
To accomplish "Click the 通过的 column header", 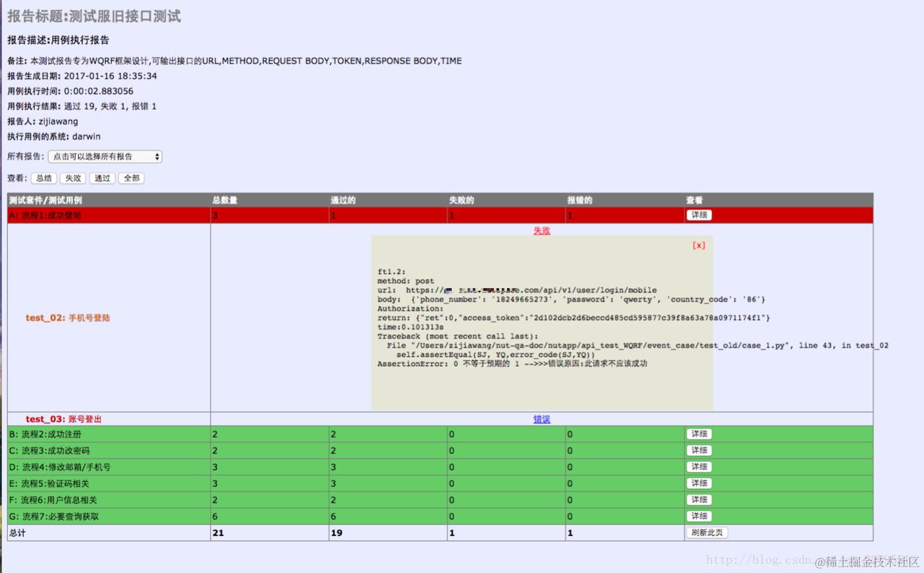I will click(343, 200).
